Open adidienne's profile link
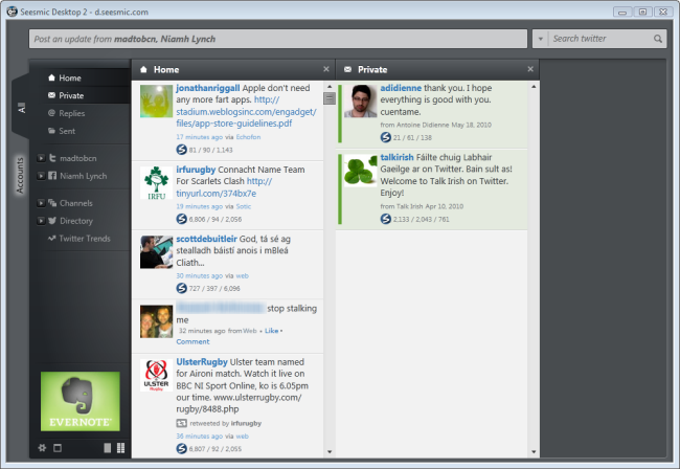 [x=401, y=88]
